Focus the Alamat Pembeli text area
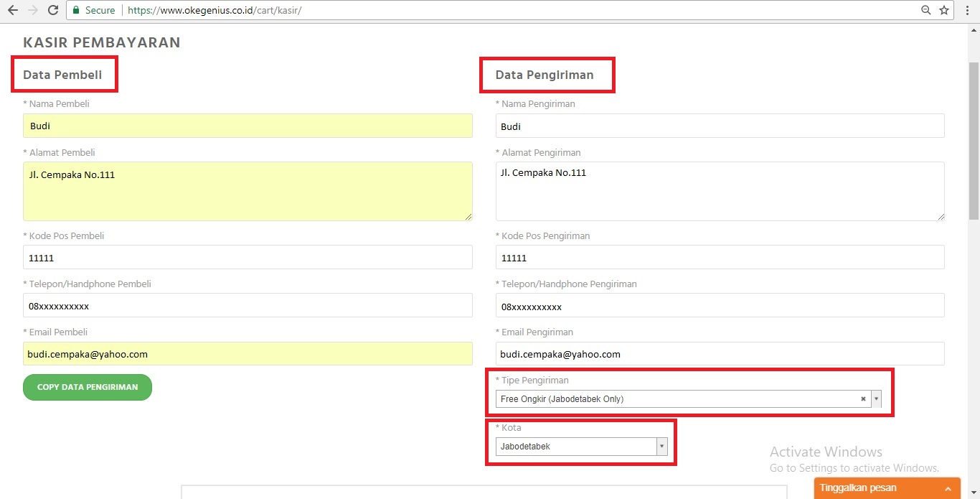 click(x=248, y=191)
